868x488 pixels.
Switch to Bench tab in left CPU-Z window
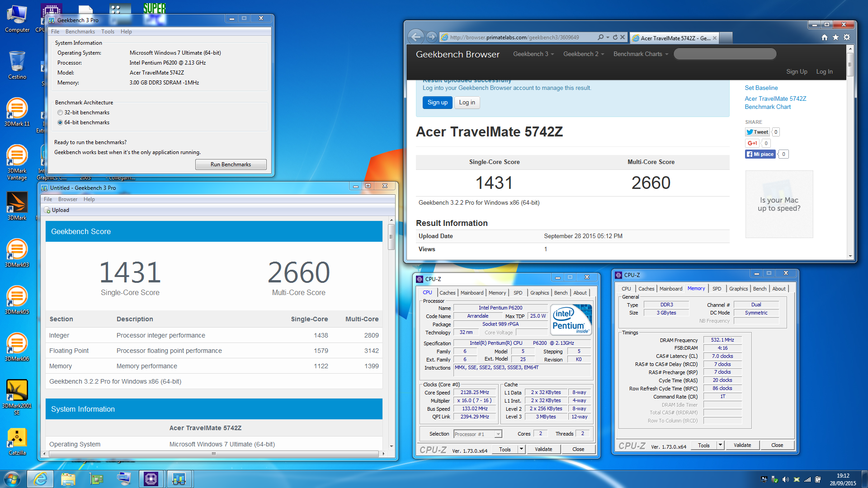click(561, 293)
